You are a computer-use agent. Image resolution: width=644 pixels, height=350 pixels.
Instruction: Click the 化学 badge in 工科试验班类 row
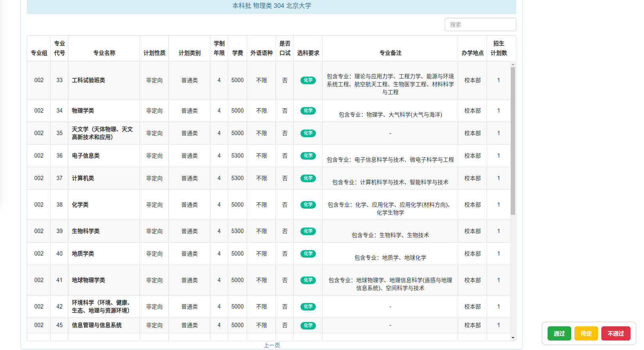[x=308, y=80]
